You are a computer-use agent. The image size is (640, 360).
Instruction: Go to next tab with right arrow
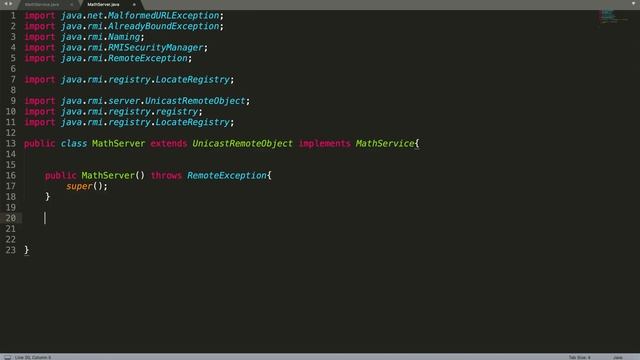point(11,4)
